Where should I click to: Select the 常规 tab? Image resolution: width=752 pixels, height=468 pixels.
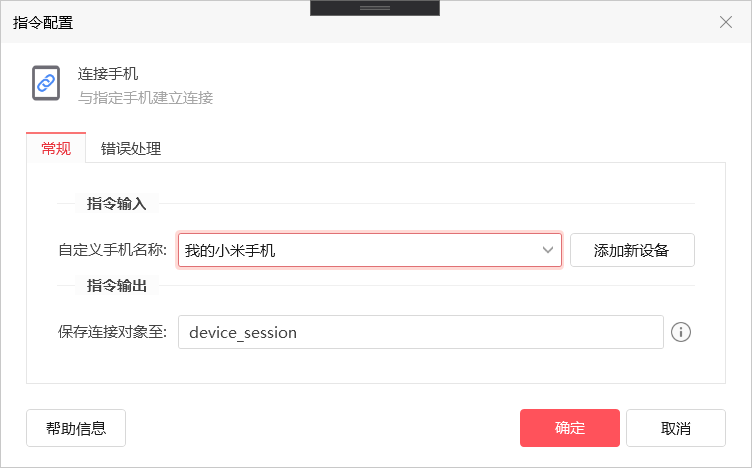pyautogui.click(x=56, y=149)
